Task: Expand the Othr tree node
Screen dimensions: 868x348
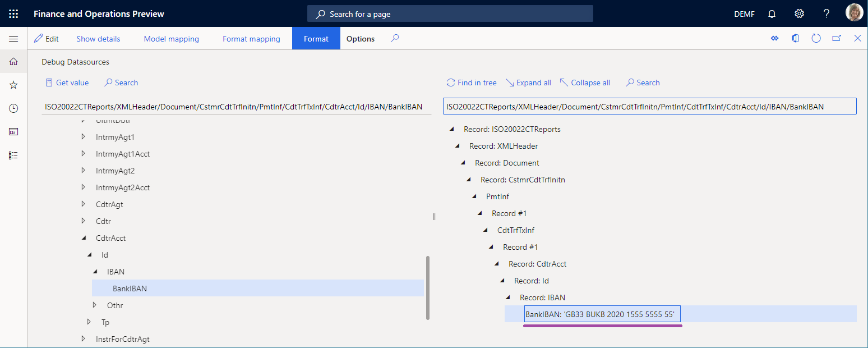Action: tap(95, 305)
